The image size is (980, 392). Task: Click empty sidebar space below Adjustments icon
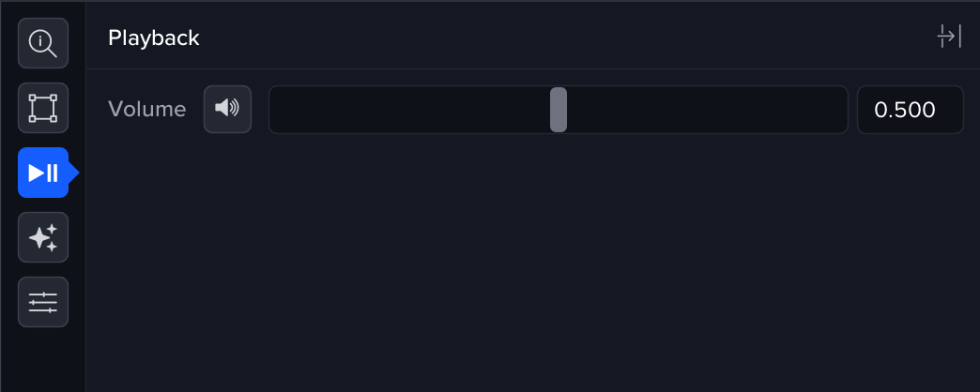(43, 361)
